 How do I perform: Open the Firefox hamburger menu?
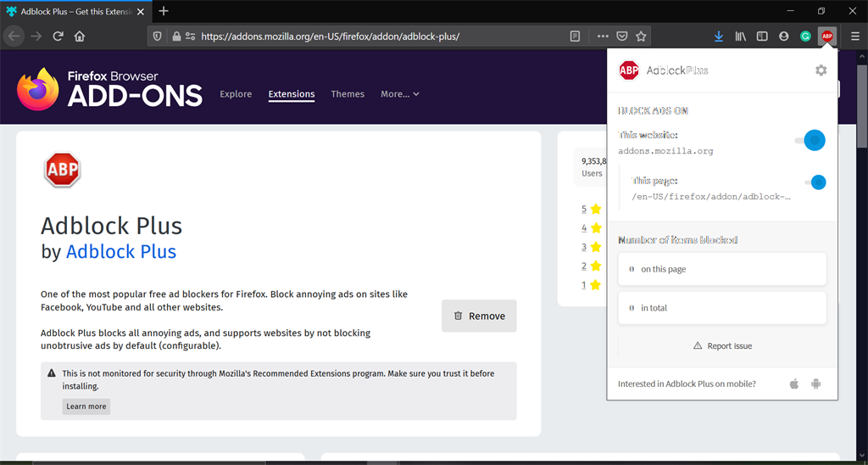[855, 36]
